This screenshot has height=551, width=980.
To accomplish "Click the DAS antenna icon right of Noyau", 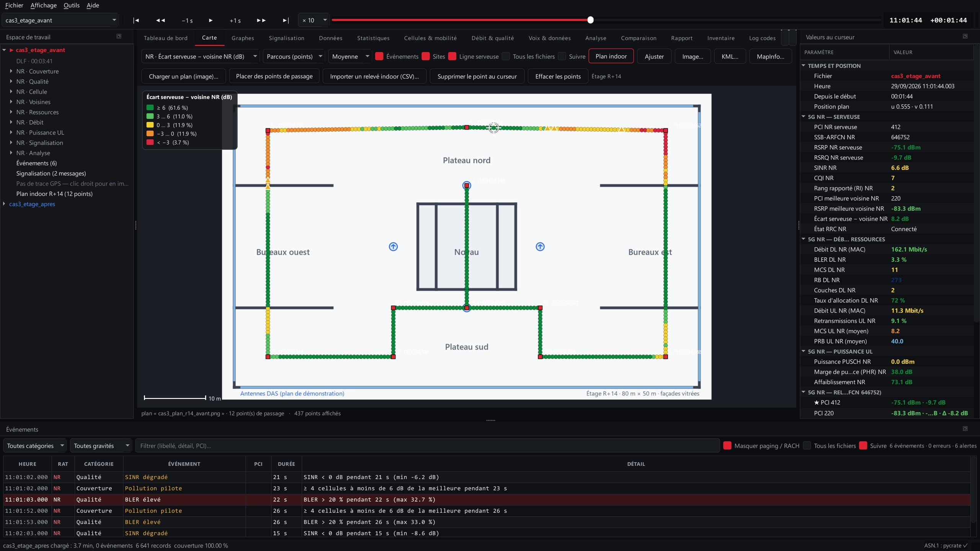I will (540, 247).
